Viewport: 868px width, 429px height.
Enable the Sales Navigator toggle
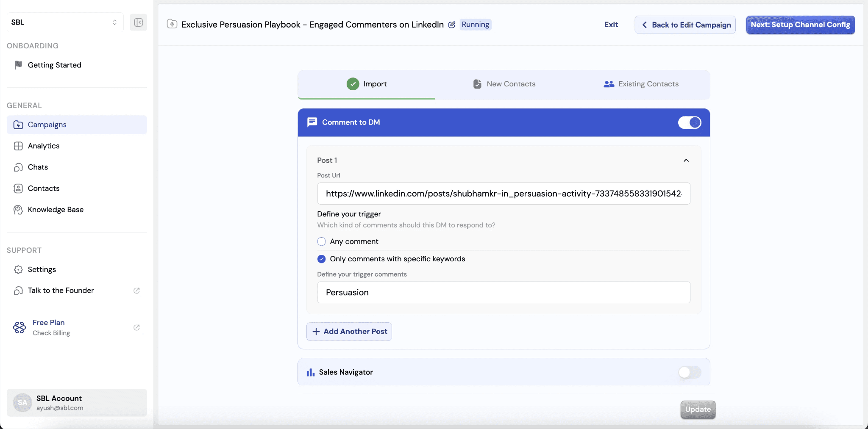689,372
